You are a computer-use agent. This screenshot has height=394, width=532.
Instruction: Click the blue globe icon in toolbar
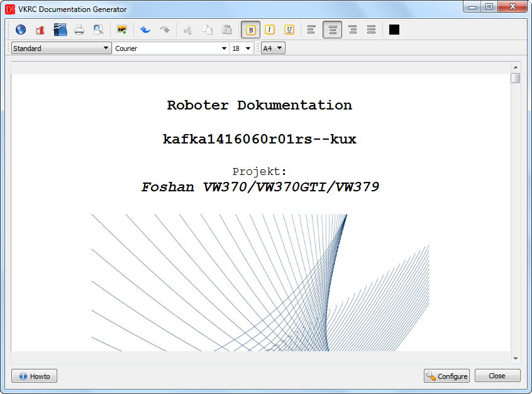[21, 30]
